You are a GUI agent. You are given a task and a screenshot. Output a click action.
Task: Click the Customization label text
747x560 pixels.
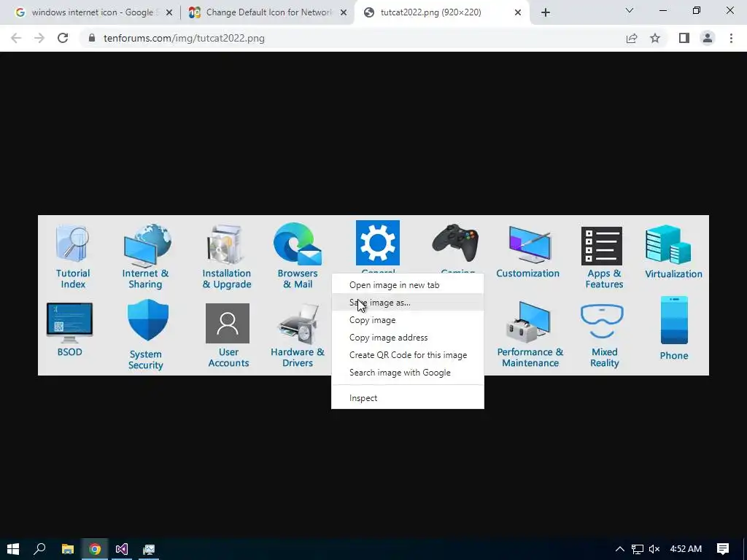(528, 273)
